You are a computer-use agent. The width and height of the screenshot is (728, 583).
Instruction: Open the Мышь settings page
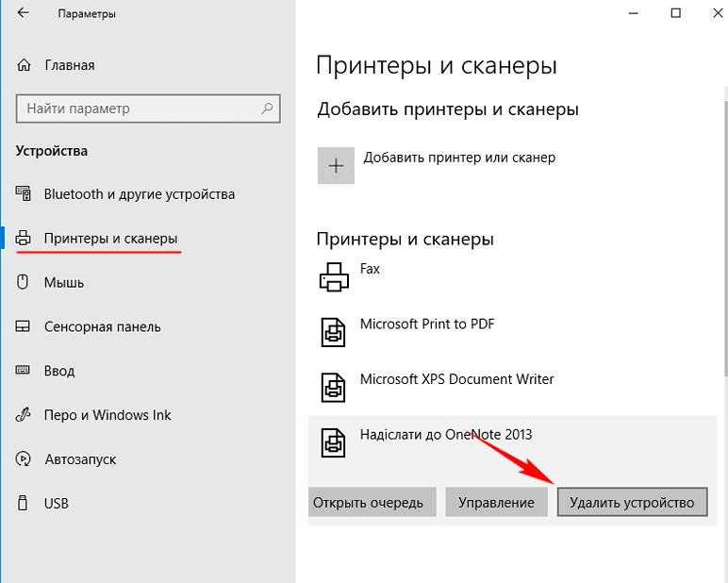point(64,282)
